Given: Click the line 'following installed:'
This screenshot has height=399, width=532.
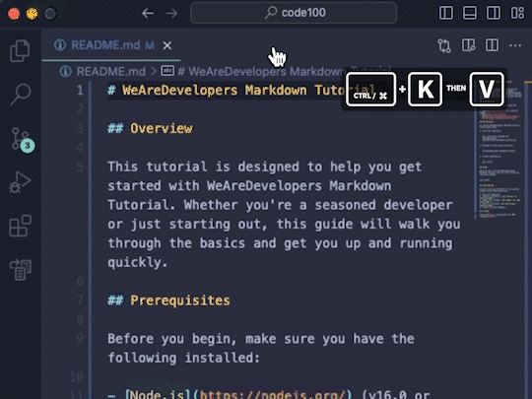Looking at the screenshot, I should [183, 358].
